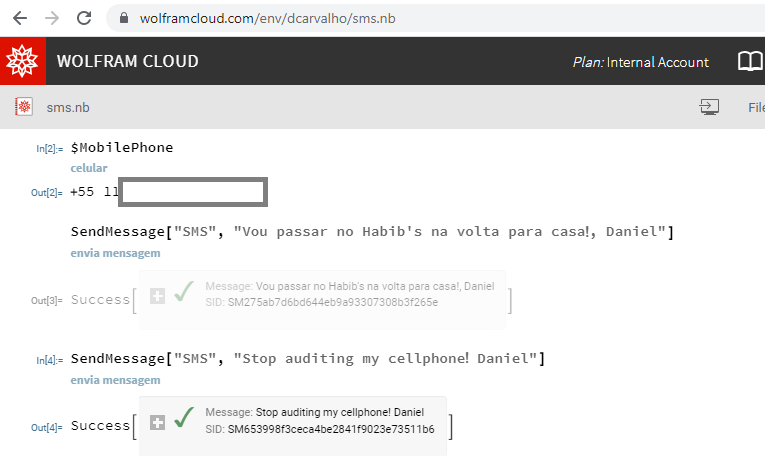Click the presentation screen icon in toolbar
This screenshot has width=765, height=475.
click(x=709, y=107)
